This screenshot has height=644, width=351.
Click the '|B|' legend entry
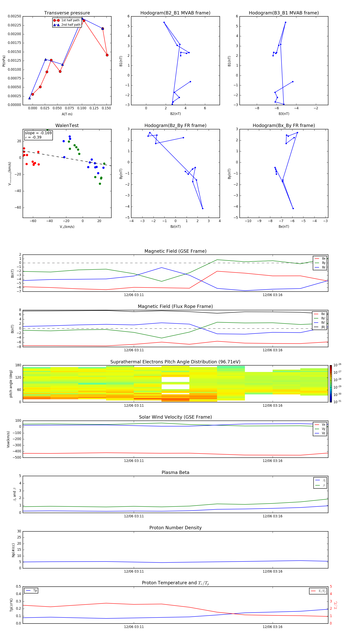pyautogui.click(x=320, y=327)
